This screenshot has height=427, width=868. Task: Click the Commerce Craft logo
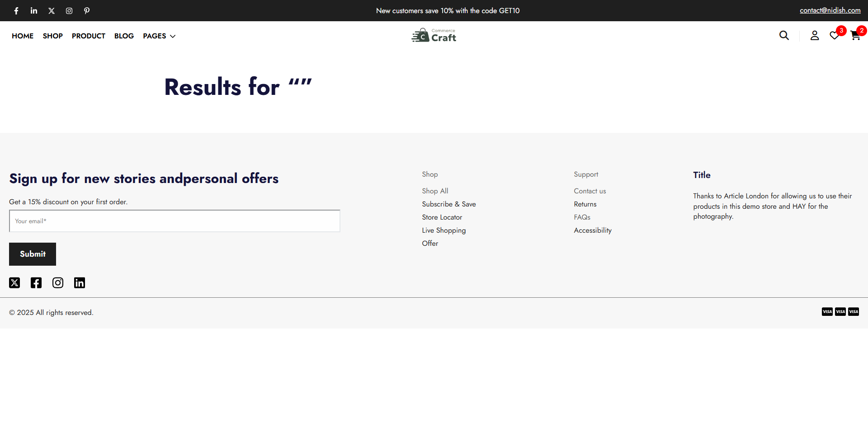pyautogui.click(x=434, y=35)
